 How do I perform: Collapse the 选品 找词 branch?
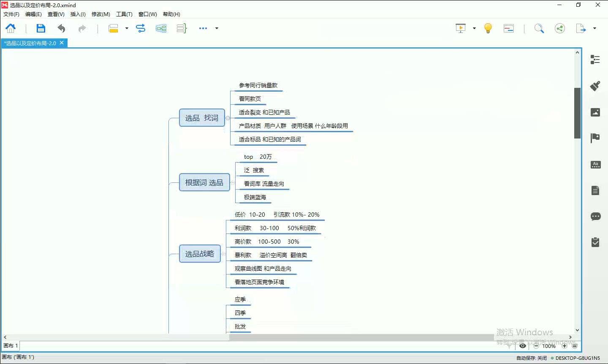pyautogui.click(x=228, y=118)
